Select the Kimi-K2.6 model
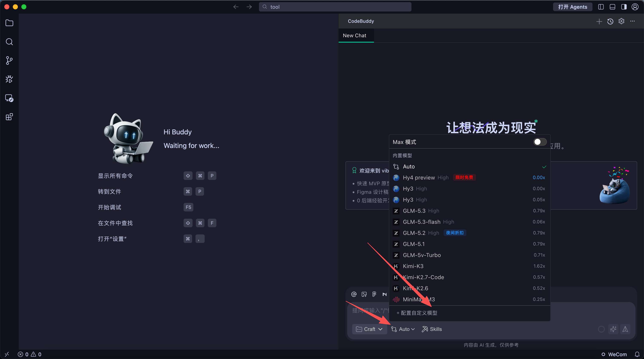Viewport: 644px width, 359px height. pos(470,288)
